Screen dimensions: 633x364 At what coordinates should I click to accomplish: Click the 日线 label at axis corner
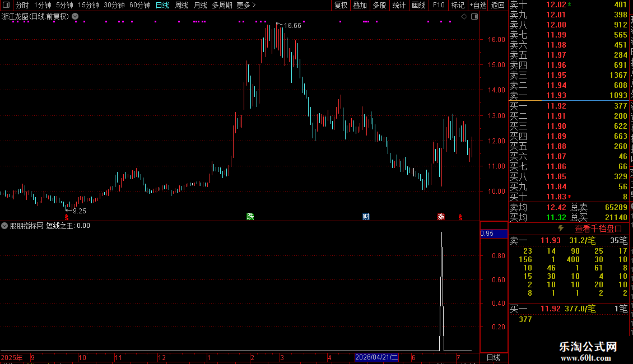pyautogui.click(x=494, y=357)
